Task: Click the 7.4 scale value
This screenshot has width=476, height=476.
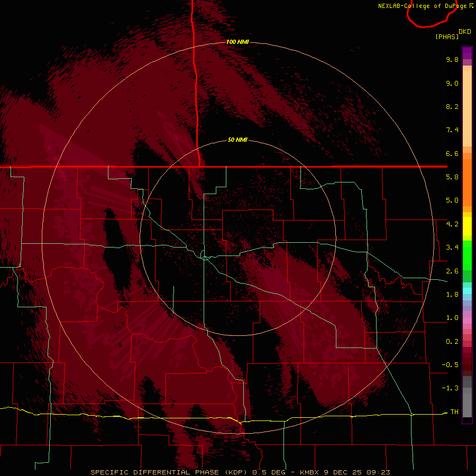Action: click(x=452, y=130)
